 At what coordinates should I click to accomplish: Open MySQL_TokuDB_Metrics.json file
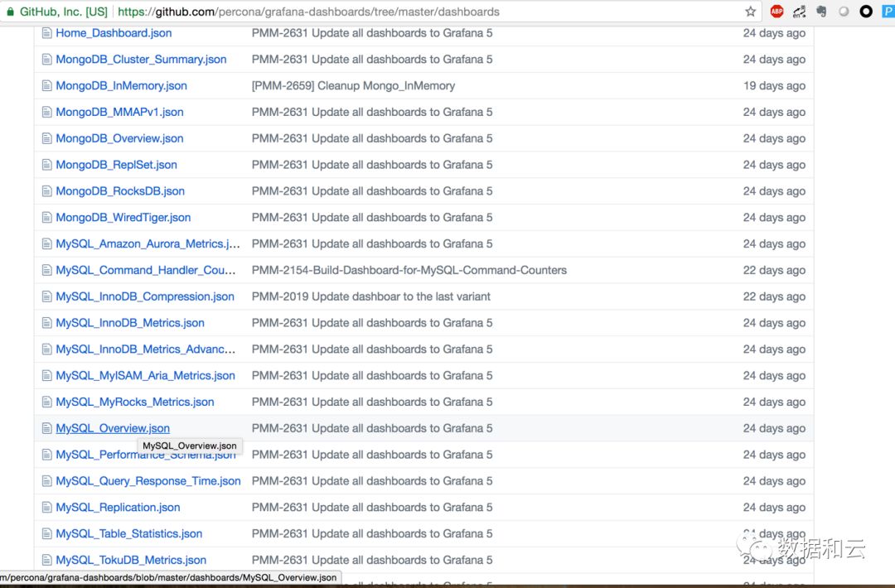131,560
